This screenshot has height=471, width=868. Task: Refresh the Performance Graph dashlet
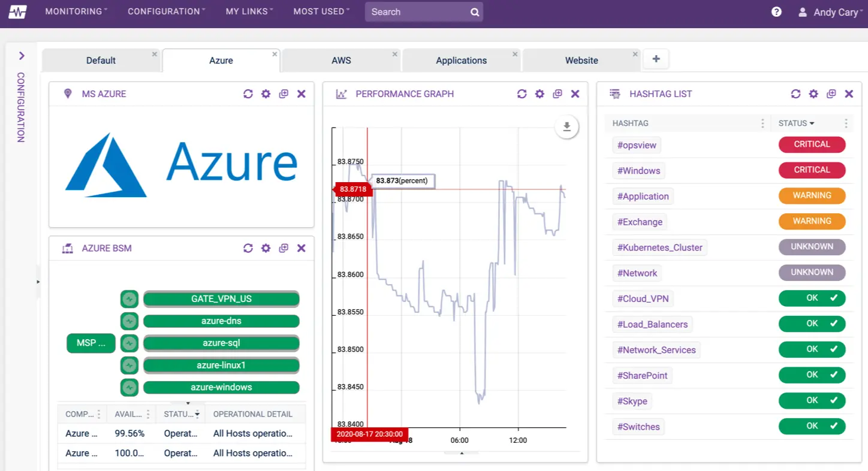(522, 93)
